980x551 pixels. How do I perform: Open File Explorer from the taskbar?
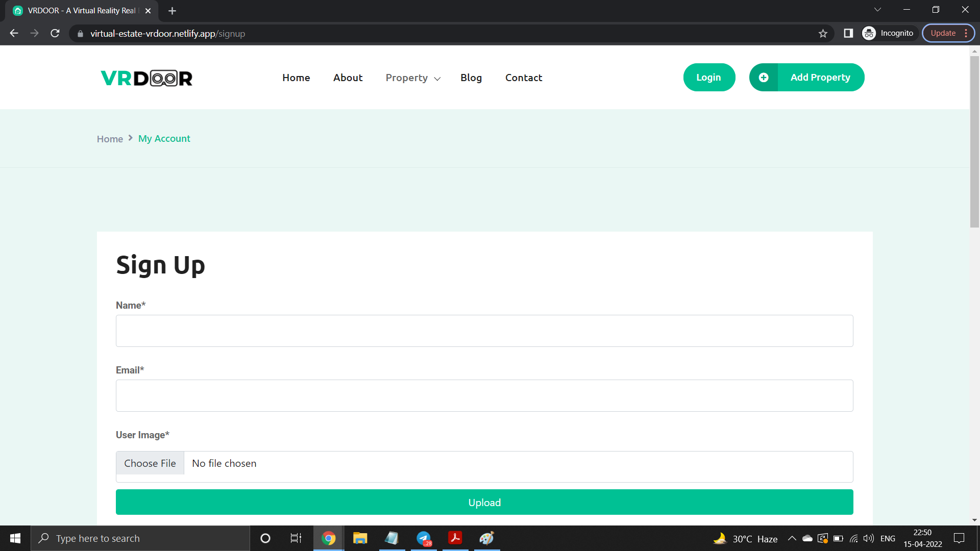coord(360,538)
